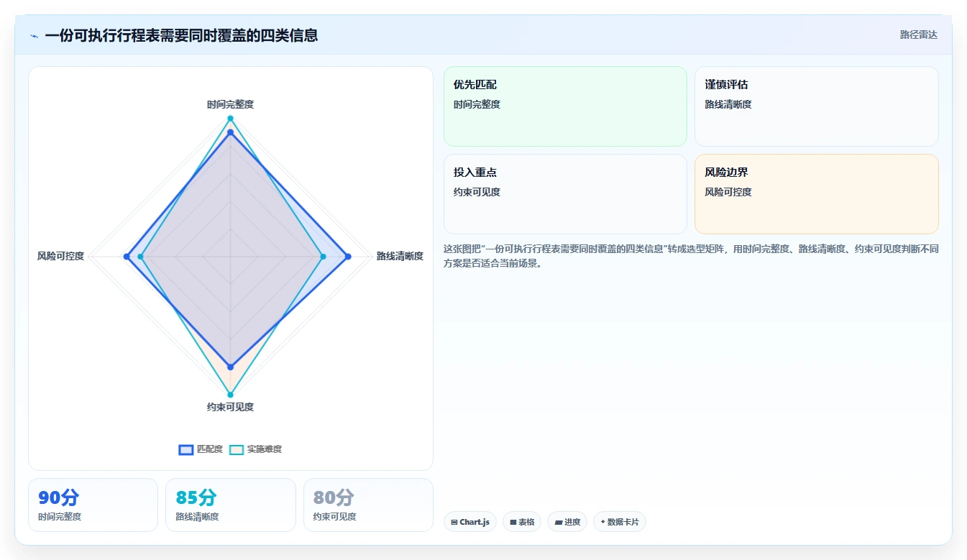Click the 路径雷达 label in the header
The height and width of the screenshot is (560, 967).
pyautogui.click(x=918, y=35)
